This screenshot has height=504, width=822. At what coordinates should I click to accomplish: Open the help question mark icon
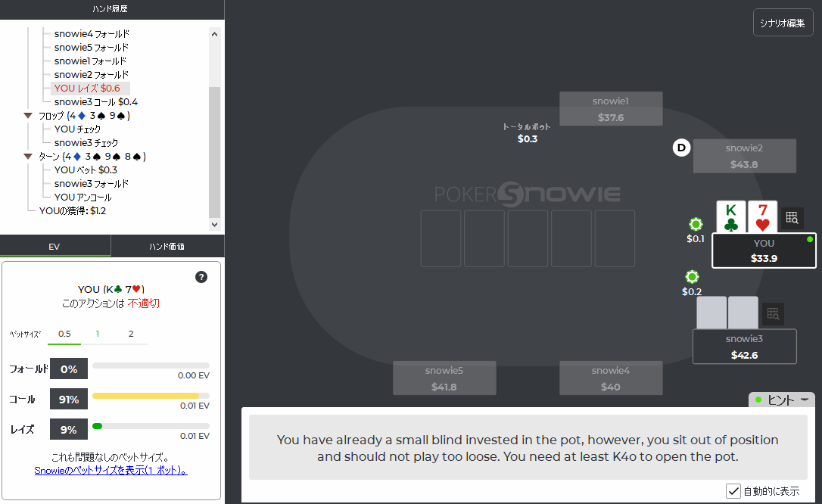tap(201, 277)
